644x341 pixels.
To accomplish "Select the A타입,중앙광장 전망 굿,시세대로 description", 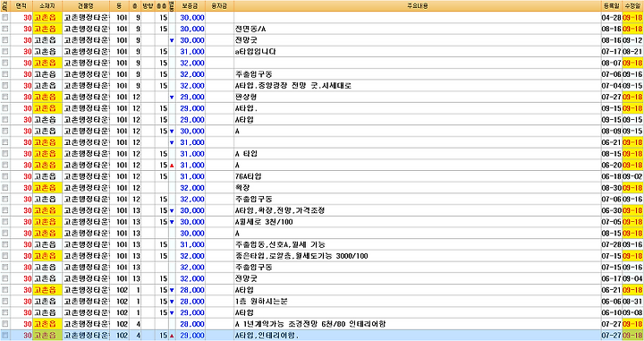I will pos(292,86).
